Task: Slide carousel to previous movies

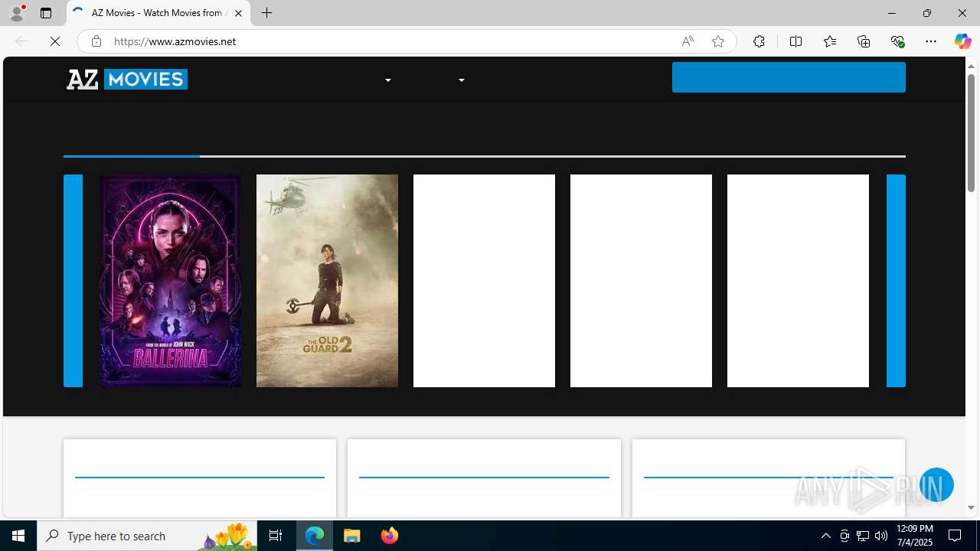Action: (73, 281)
